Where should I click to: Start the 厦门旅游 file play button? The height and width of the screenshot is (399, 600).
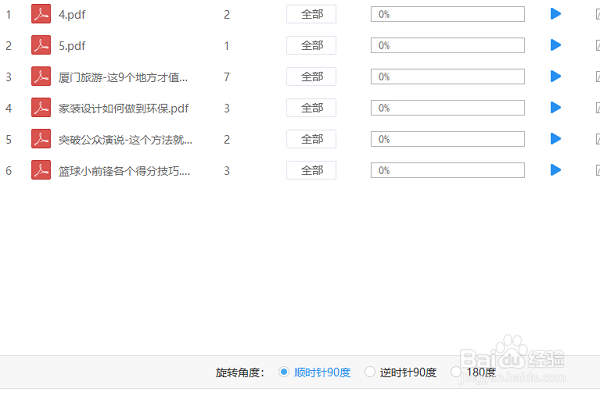click(x=556, y=77)
